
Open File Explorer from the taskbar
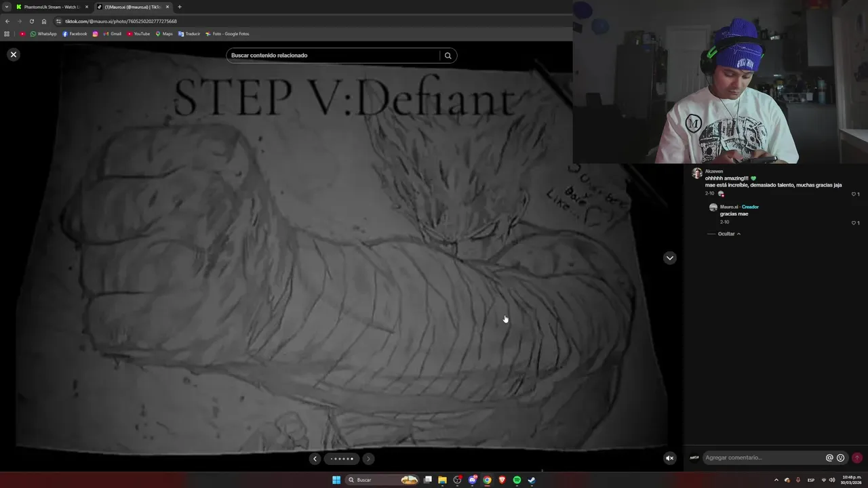[x=442, y=480]
